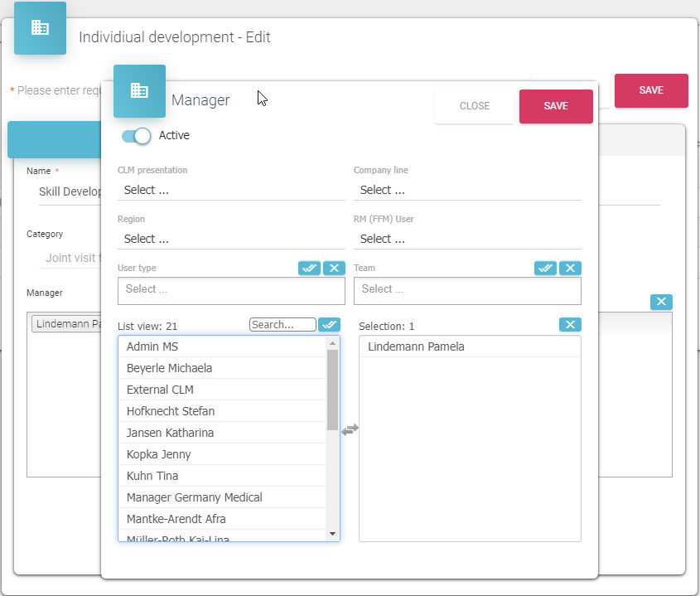Click the Manager dialog building icon
This screenshot has height=596, width=700.
click(139, 91)
